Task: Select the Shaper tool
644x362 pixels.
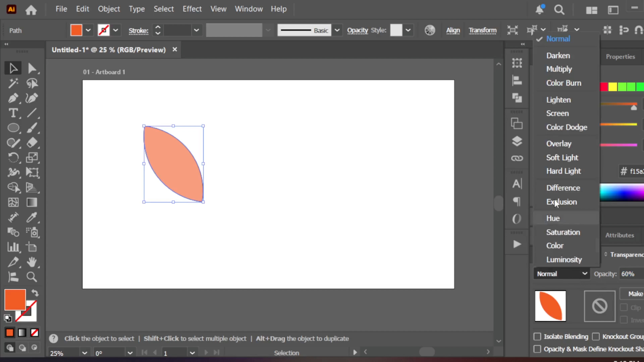Action: point(13,143)
